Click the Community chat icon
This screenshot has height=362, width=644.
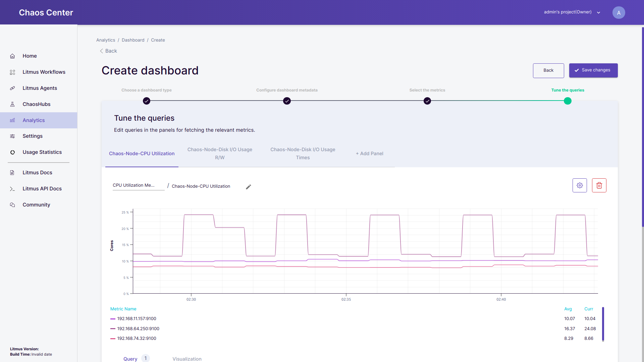click(12, 205)
